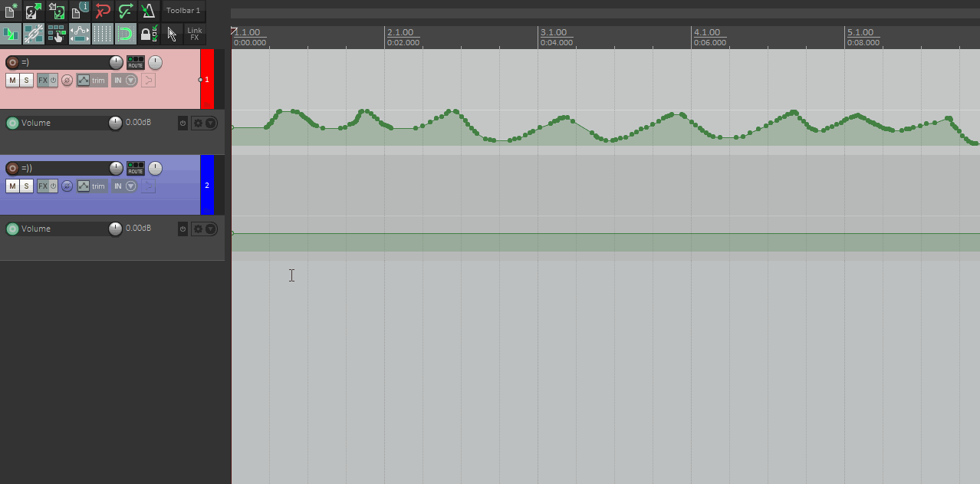
Task: Arm record on track =)
Action: (12, 62)
